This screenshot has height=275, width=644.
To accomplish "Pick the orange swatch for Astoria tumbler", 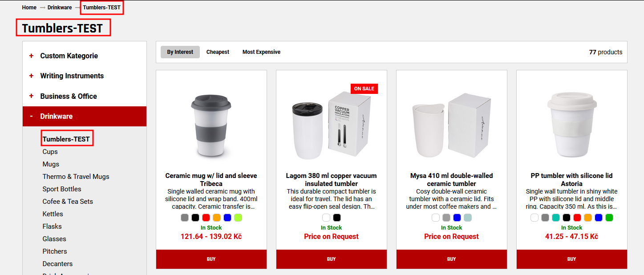I will coord(588,218).
